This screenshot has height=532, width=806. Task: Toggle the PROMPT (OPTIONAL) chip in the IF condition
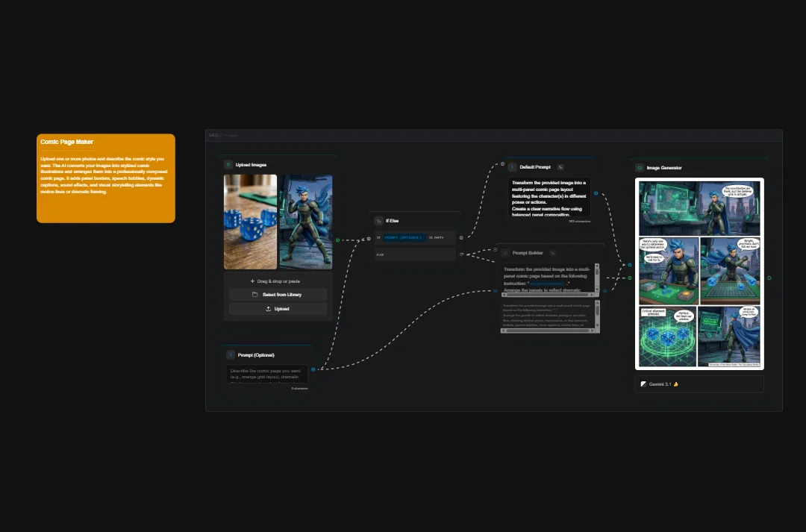point(405,238)
